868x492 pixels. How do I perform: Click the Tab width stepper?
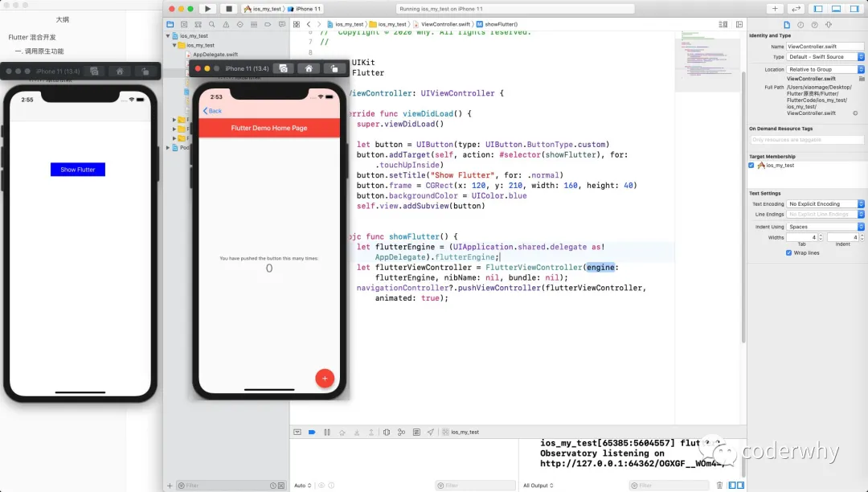tap(821, 237)
